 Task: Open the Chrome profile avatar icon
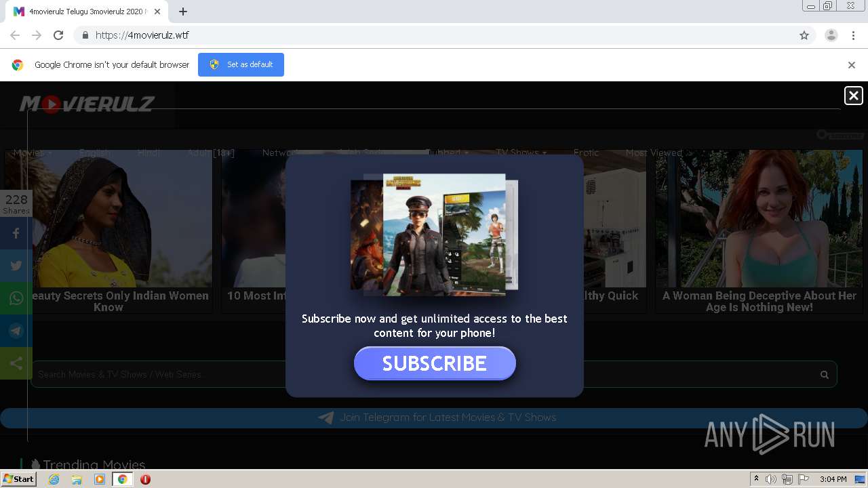(831, 35)
